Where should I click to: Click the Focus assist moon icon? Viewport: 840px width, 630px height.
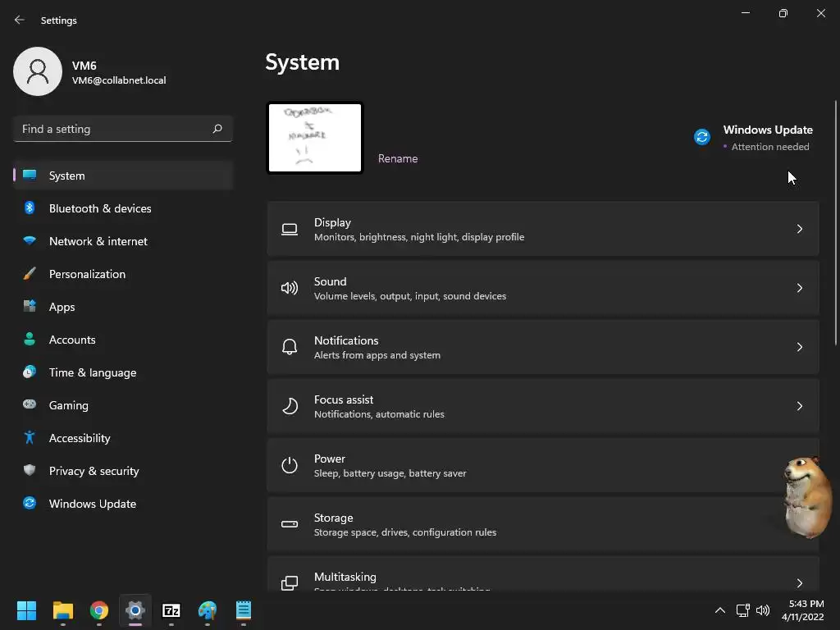click(290, 406)
